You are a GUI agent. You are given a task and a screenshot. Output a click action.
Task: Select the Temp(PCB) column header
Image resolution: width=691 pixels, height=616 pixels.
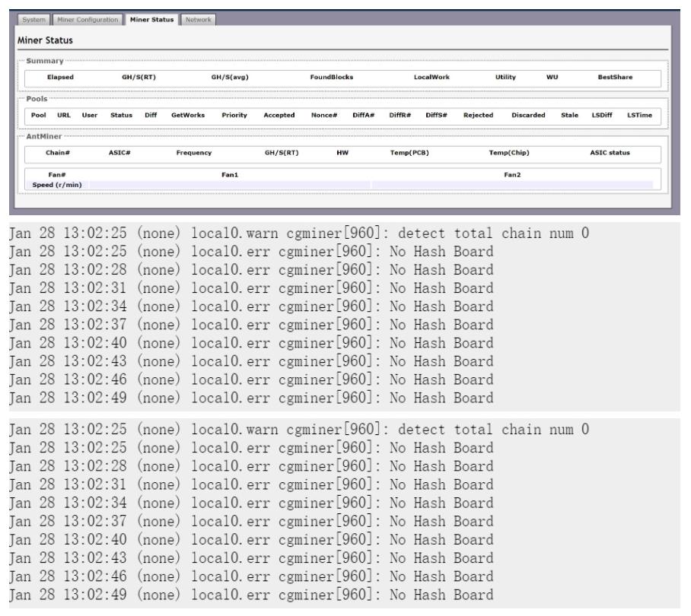click(x=409, y=153)
